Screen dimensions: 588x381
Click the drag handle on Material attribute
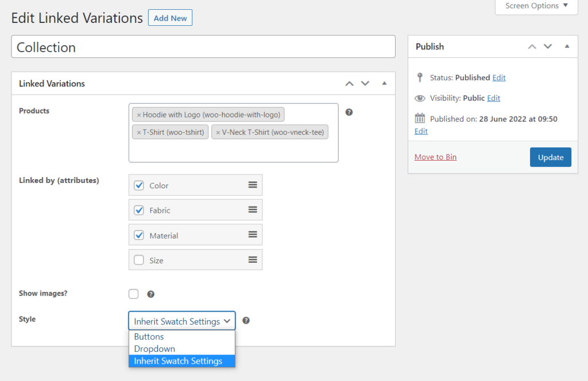pos(253,235)
